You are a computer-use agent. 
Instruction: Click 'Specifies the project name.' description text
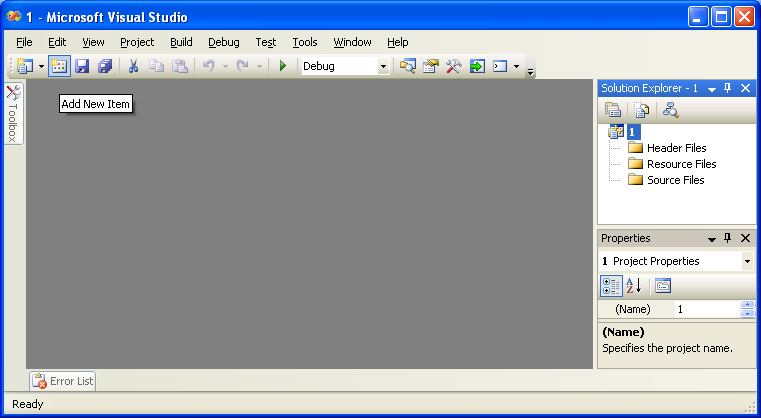[667, 348]
